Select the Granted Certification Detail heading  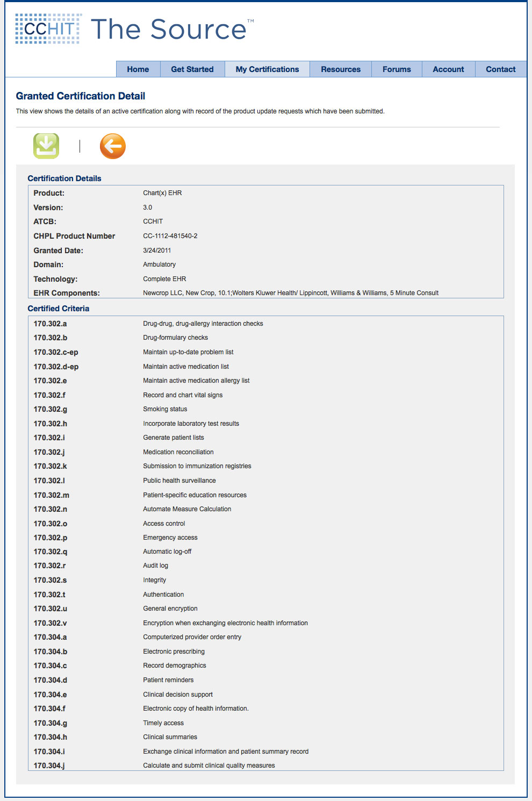[x=81, y=96]
